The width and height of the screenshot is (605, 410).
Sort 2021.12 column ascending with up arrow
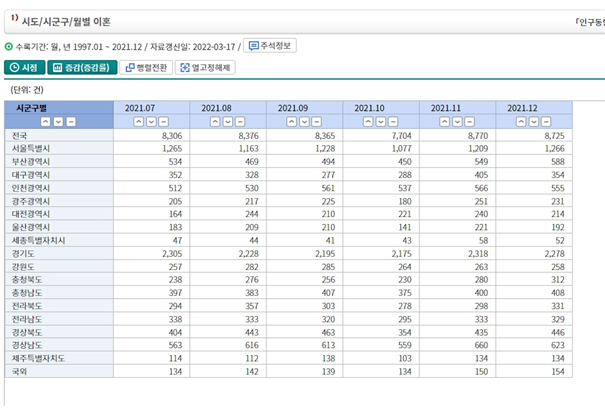pos(521,122)
